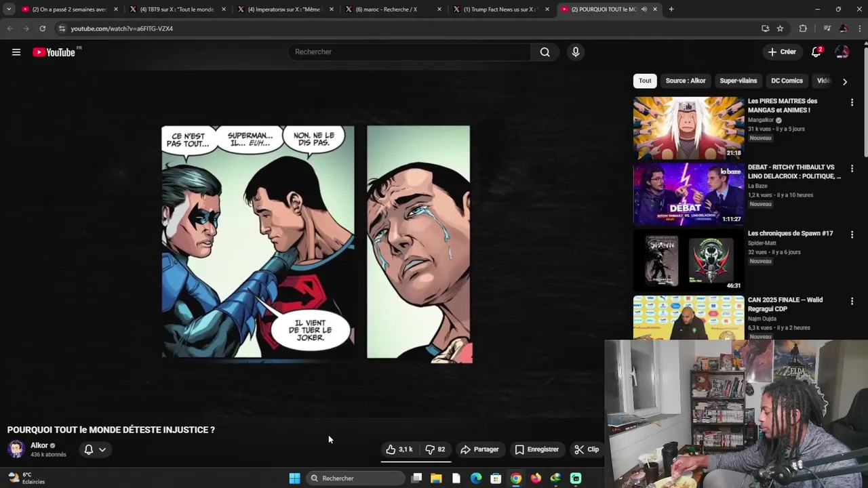868x488 pixels.
Task: Reload the page in the browser
Action: (x=42, y=28)
